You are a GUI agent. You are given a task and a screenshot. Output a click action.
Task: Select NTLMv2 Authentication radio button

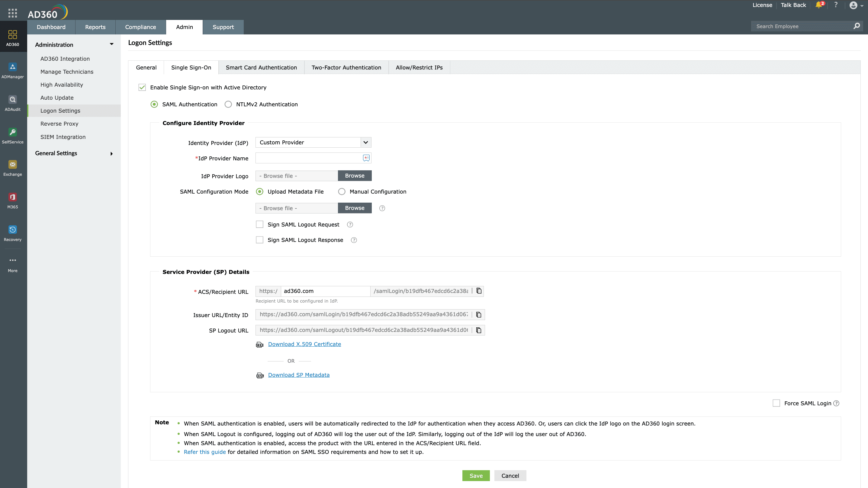pyautogui.click(x=228, y=104)
